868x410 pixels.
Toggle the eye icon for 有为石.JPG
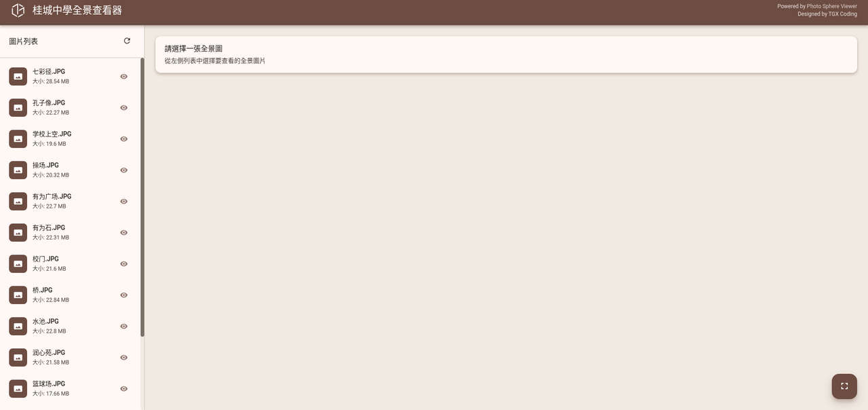(x=123, y=233)
